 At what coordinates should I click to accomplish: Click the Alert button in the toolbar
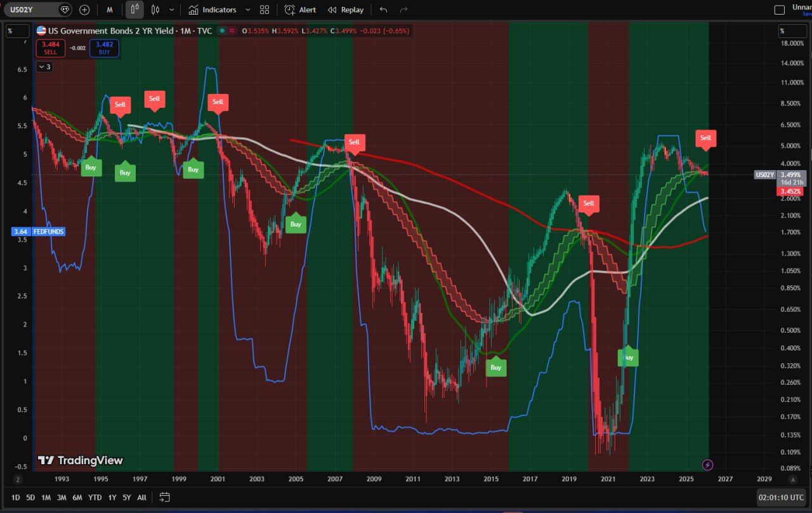300,10
